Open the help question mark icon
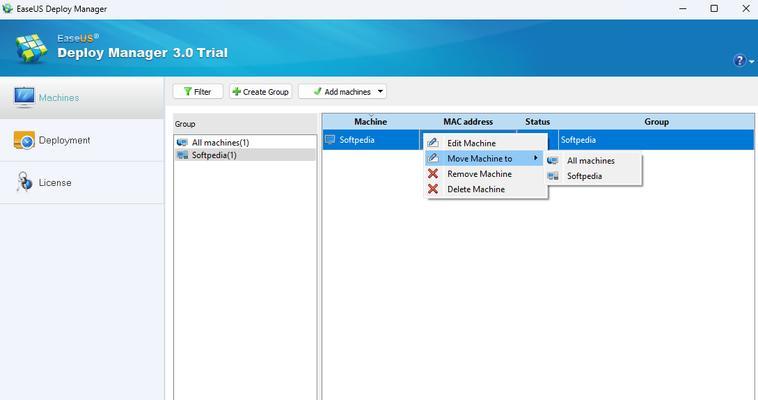 740,60
